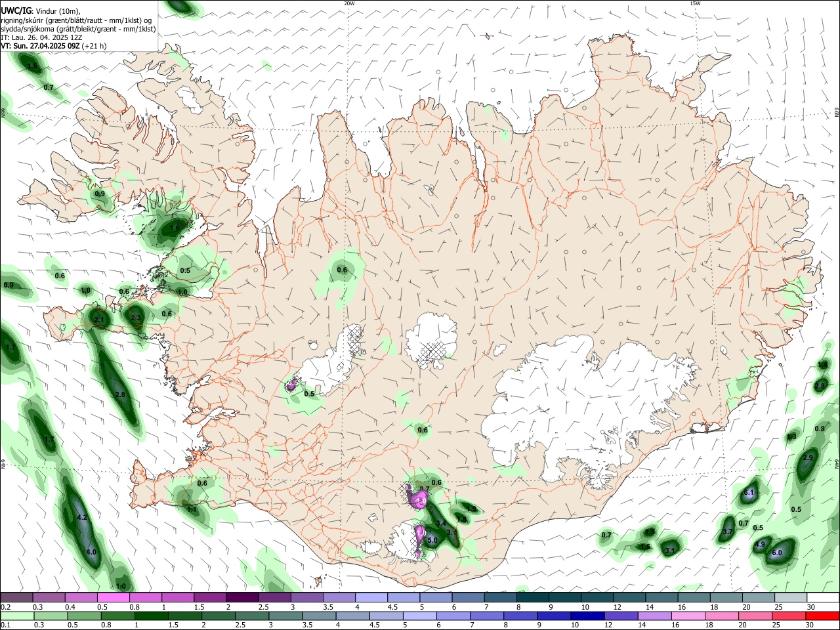This screenshot has width=840, height=630.
Task: Click the purple bottom-row swatch starting at 12
Action: [x=621, y=616]
